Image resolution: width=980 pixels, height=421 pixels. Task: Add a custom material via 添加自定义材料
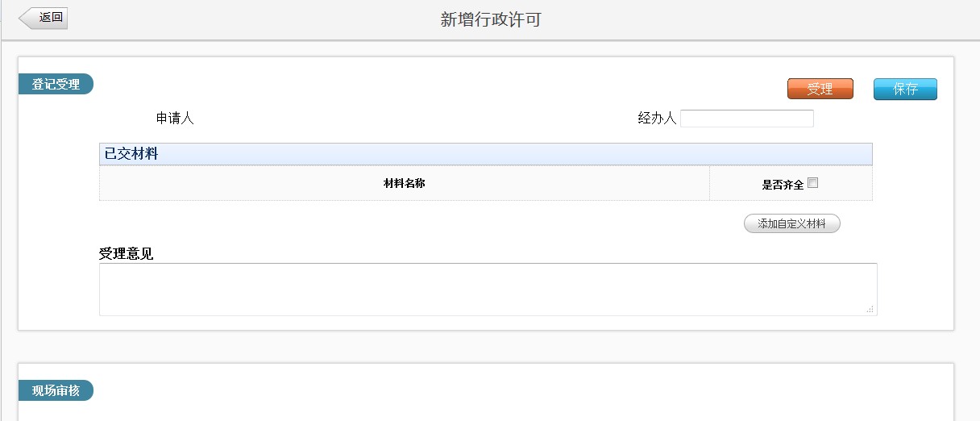(x=791, y=223)
